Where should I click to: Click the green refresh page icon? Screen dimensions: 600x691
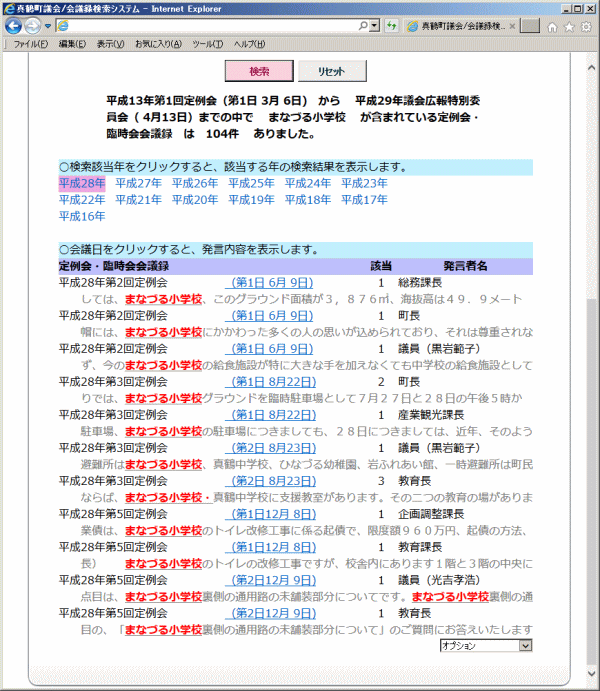392,26
